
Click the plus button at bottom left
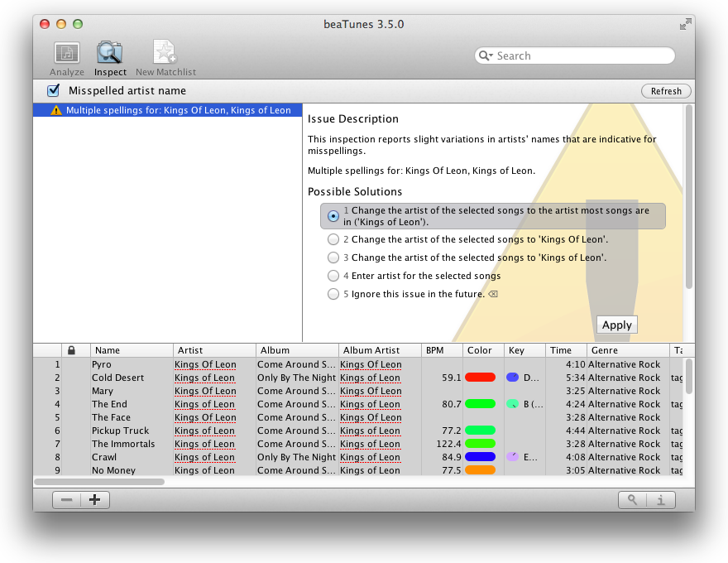(95, 500)
